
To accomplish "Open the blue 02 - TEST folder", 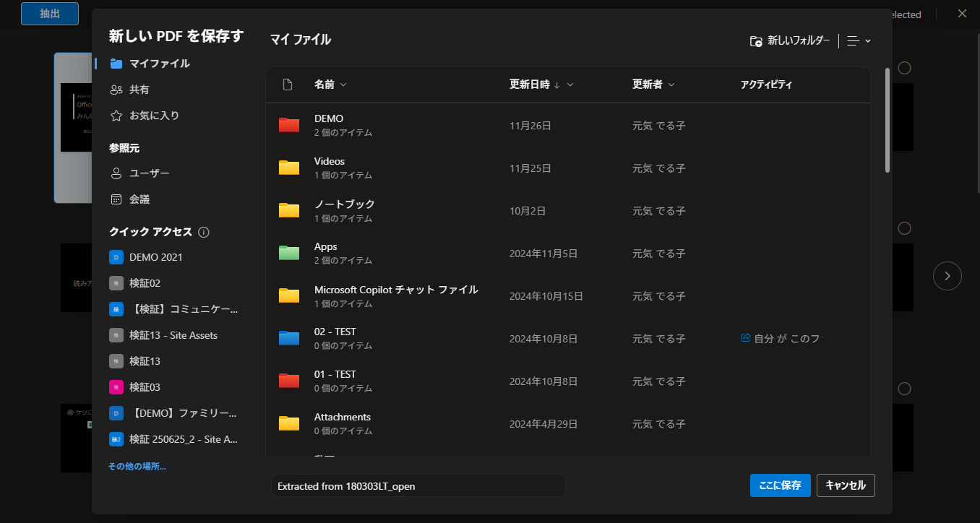I will 289,338.
